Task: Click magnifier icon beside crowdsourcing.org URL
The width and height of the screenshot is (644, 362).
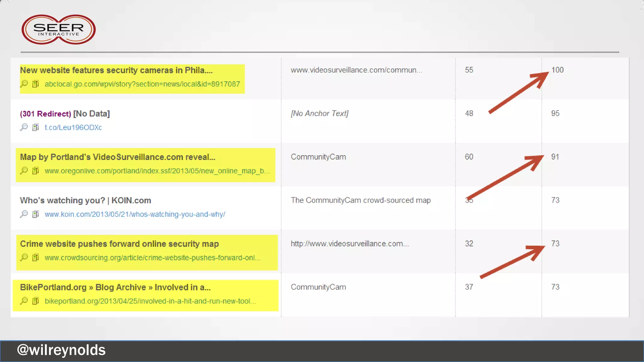Action: [x=24, y=257]
